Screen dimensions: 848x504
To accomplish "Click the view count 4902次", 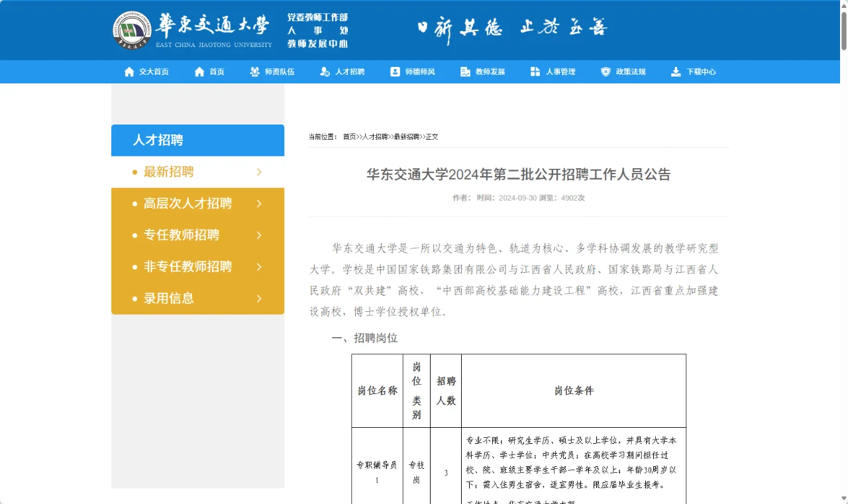I will click(x=573, y=198).
